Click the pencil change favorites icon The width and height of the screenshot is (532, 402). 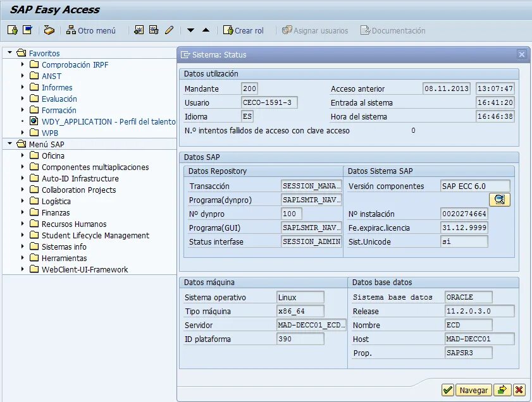click(169, 30)
